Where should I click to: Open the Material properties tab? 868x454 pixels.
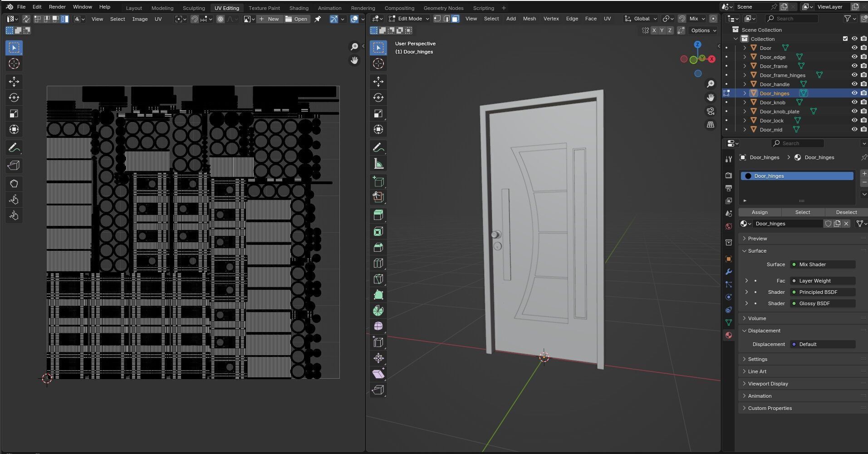tap(729, 335)
